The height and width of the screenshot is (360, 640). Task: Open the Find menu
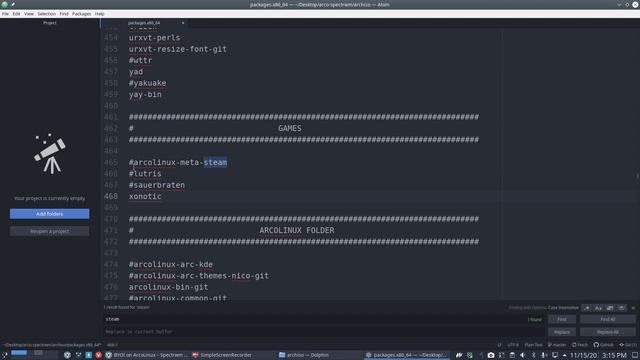coord(64,14)
